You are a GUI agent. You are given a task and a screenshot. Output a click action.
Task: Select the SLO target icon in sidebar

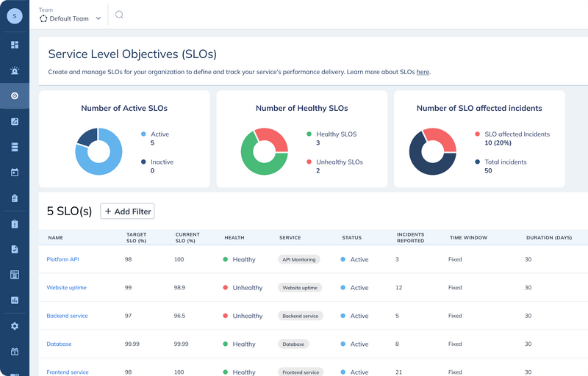pyautogui.click(x=15, y=96)
